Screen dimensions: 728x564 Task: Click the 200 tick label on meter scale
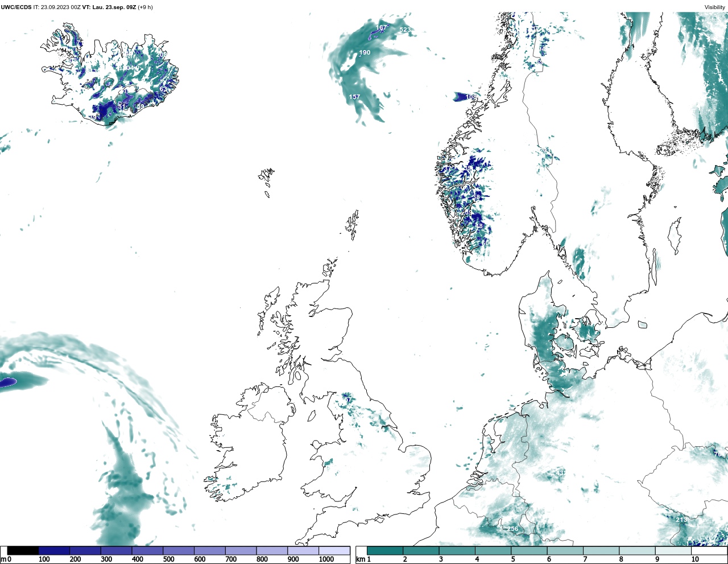pos(75,559)
